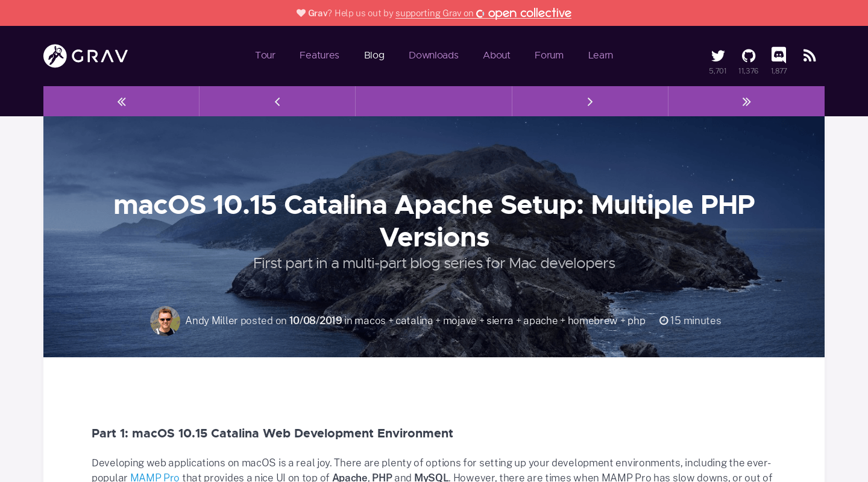Click the article title heading

coord(434,221)
